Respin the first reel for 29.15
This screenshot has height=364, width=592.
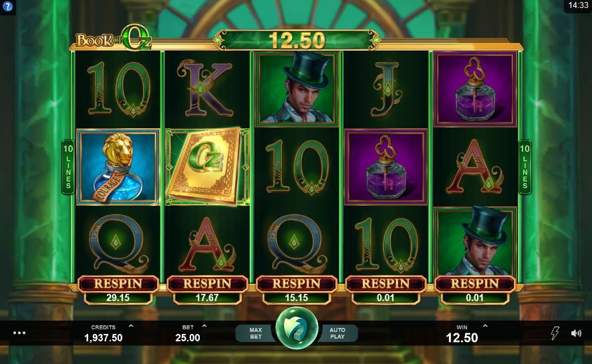click(x=118, y=290)
